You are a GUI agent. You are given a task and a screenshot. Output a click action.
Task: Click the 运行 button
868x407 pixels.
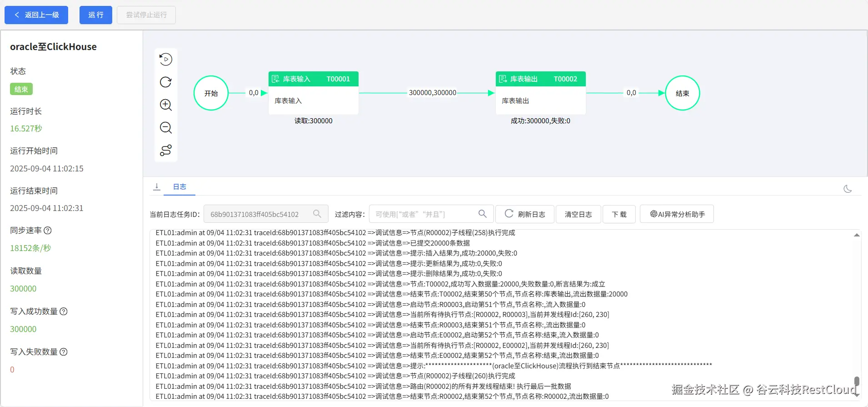[x=96, y=15]
